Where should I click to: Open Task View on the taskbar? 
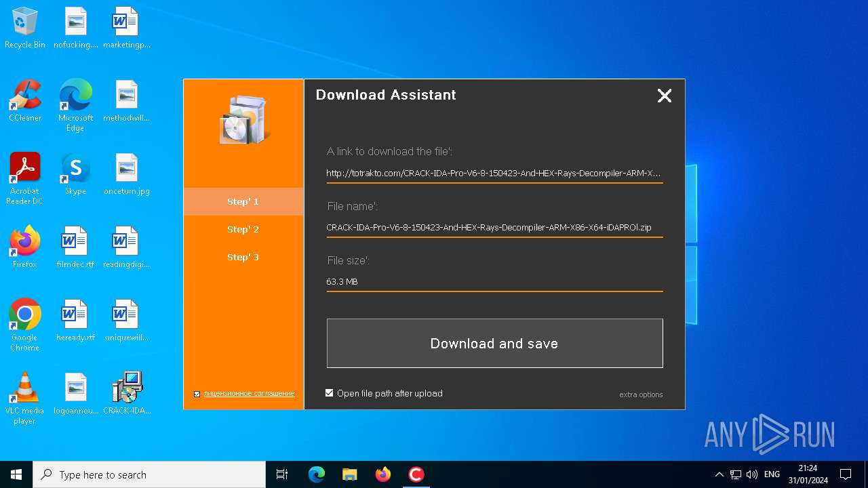[282, 474]
